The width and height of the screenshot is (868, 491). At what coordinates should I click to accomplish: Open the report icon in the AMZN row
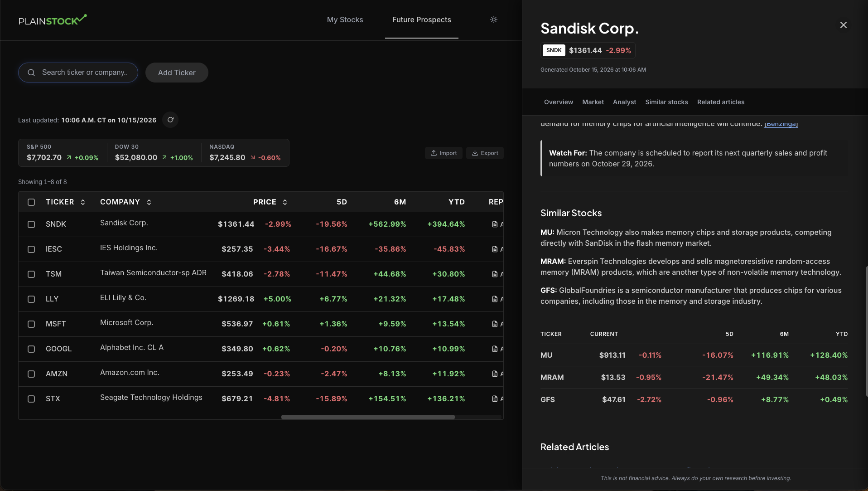pyautogui.click(x=495, y=374)
